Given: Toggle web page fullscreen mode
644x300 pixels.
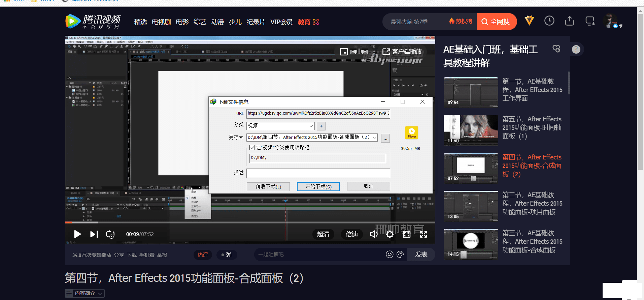Looking at the screenshot, I should pyautogui.click(x=407, y=234).
